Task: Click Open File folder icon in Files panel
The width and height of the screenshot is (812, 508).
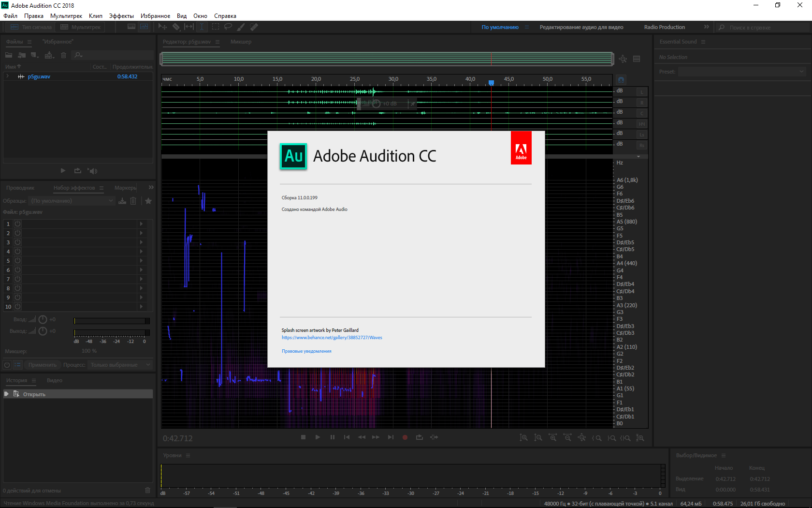Action: pyautogui.click(x=9, y=55)
